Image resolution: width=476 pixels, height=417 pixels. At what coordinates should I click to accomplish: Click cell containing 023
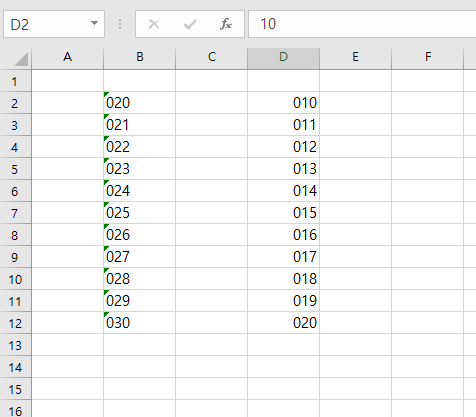140,169
